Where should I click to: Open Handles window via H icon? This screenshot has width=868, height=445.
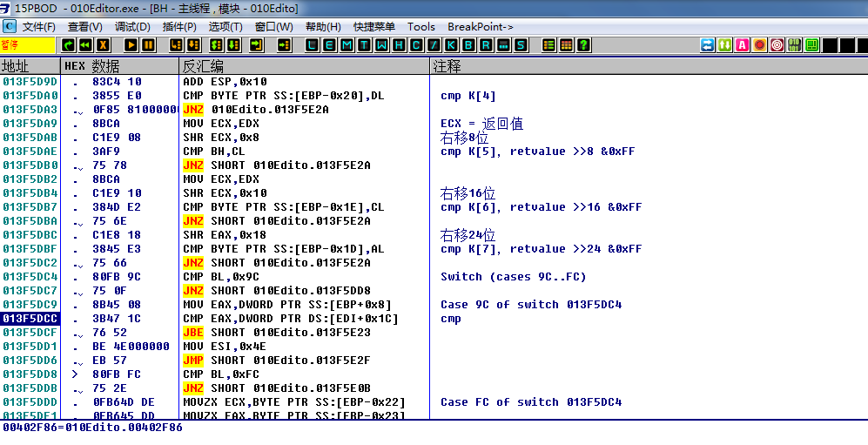(x=399, y=45)
